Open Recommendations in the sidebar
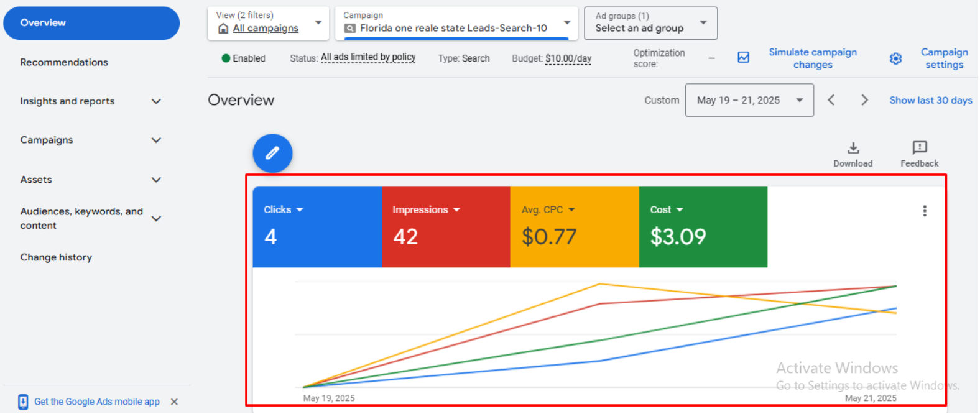 tap(64, 62)
